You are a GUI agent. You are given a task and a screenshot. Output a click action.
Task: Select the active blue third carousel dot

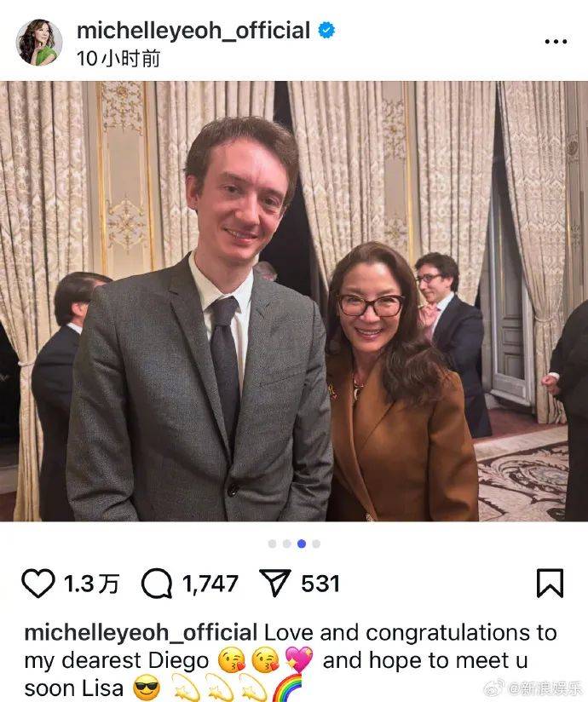coord(302,544)
